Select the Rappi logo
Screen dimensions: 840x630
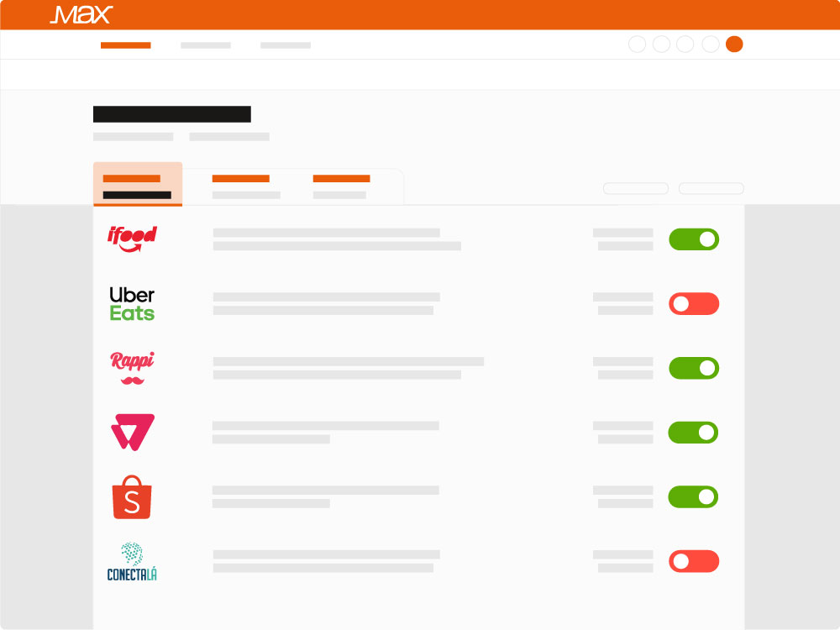133,369
